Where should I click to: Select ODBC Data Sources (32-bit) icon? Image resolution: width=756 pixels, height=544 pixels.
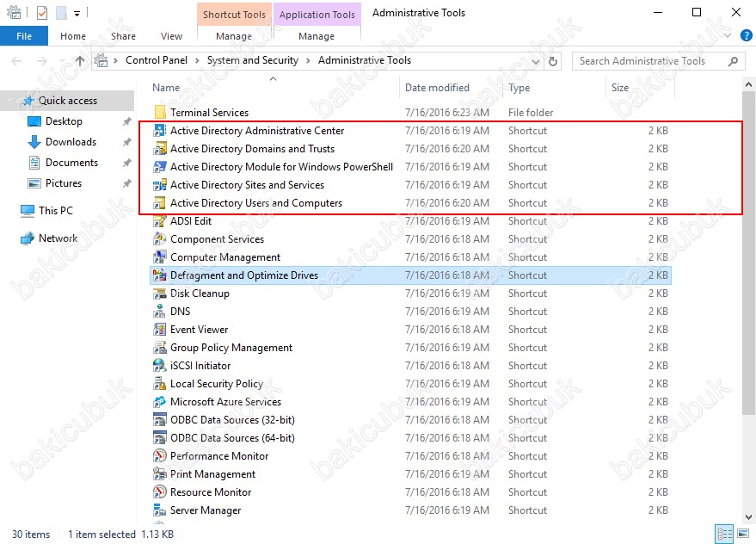[x=160, y=420]
